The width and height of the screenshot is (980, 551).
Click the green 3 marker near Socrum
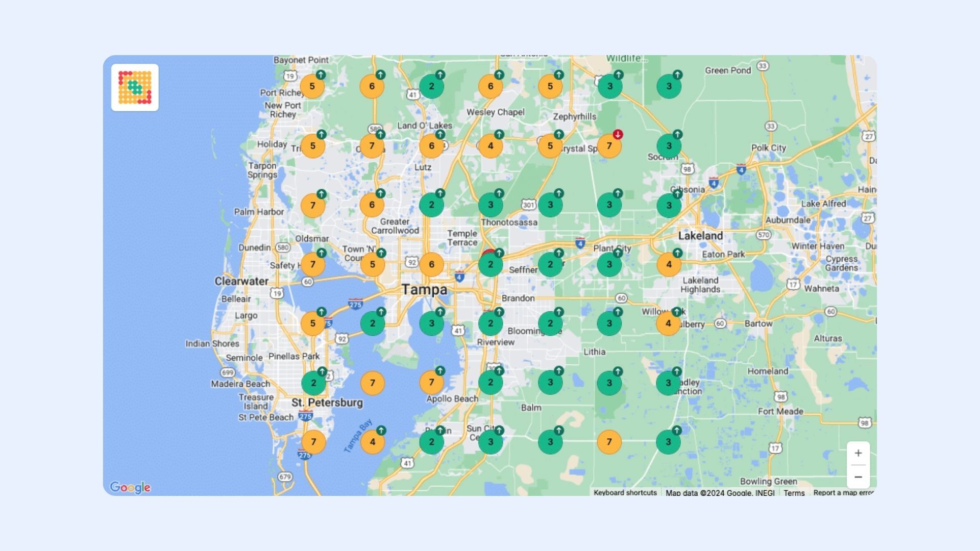[x=669, y=145]
